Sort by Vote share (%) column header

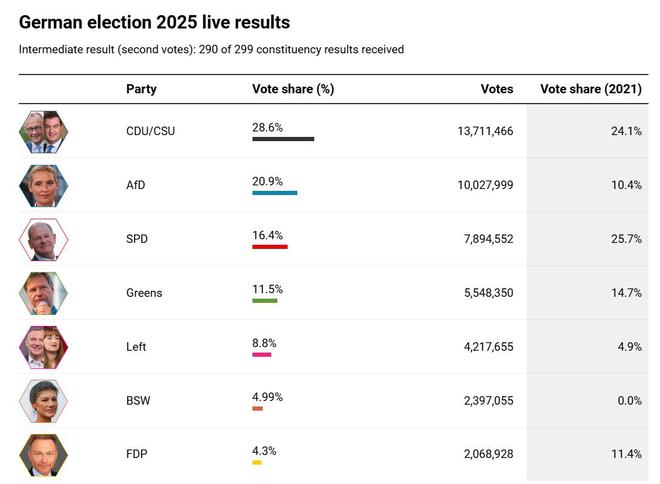[x=292, y=89]
